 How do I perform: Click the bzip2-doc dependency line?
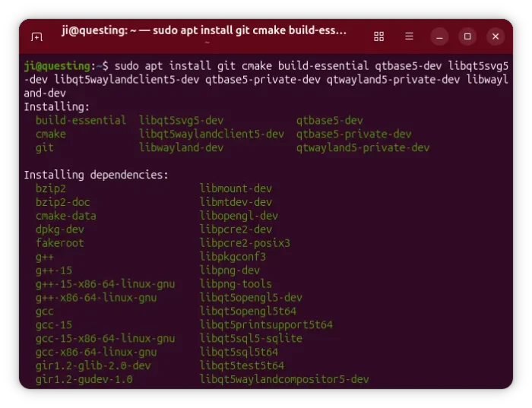pyautogui.click(x=62, y=202)
